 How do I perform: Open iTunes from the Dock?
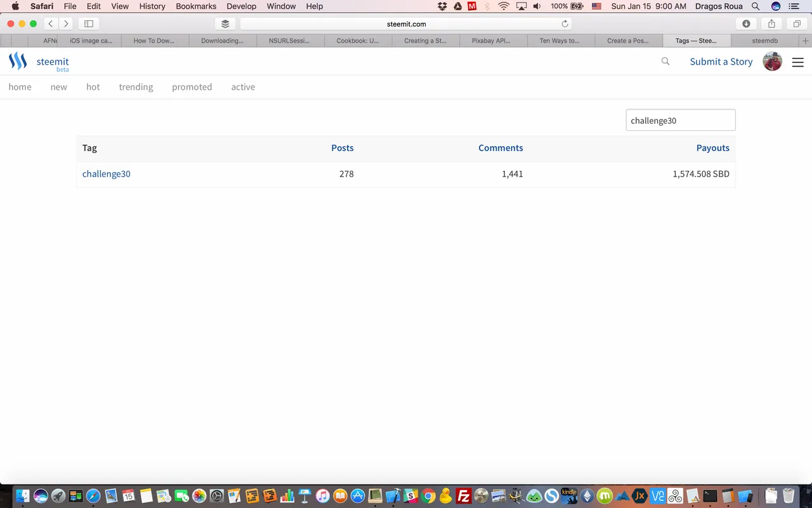(322, 496)
